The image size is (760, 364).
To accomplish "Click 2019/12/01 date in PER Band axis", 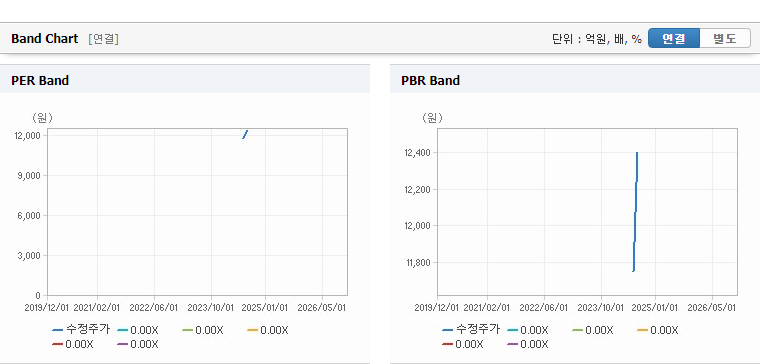I will pyautogui.click(x=47, y=308).
